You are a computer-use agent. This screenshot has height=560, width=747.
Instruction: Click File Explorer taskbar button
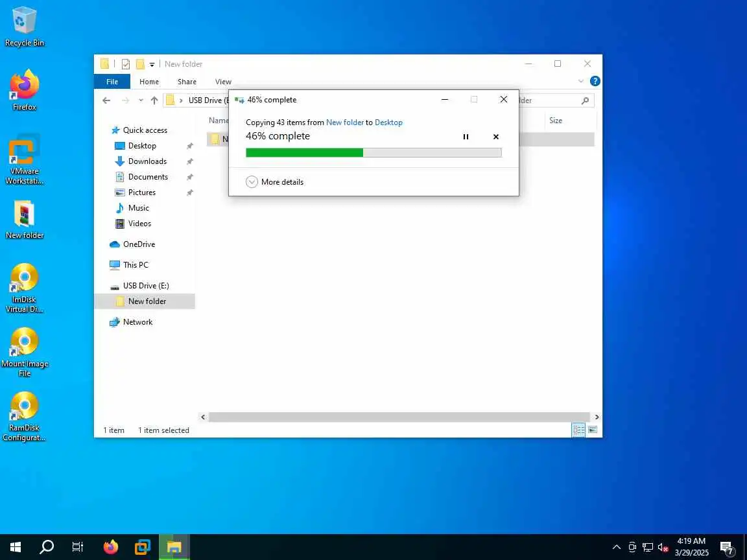point(174,547)
